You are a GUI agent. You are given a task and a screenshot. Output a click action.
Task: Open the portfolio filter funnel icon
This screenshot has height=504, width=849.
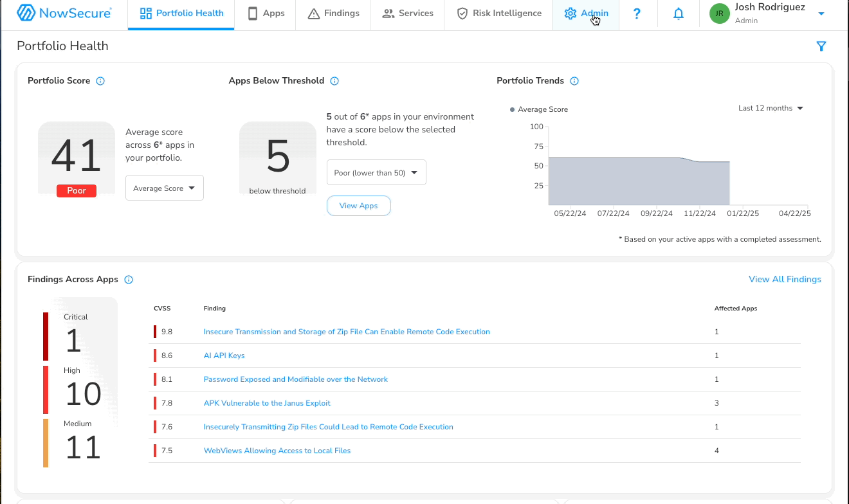[821, 46]
